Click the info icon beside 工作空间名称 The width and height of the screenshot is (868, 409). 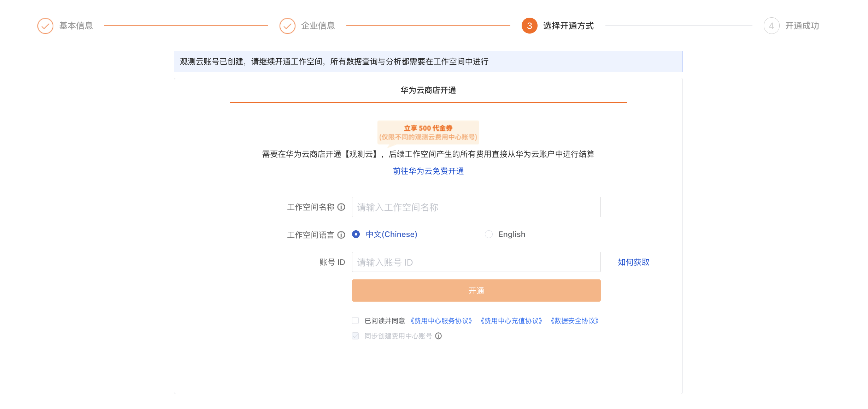click(x=341, y=207)
